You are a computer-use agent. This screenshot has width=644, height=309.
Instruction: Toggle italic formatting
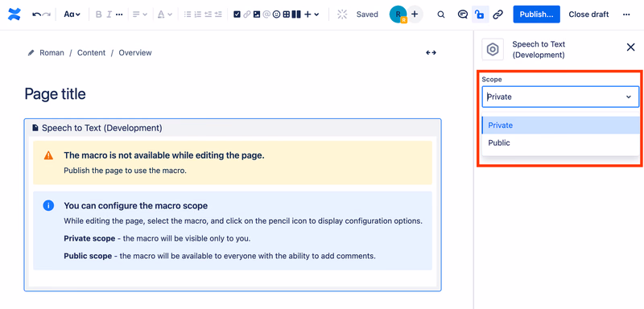point(109,14)
